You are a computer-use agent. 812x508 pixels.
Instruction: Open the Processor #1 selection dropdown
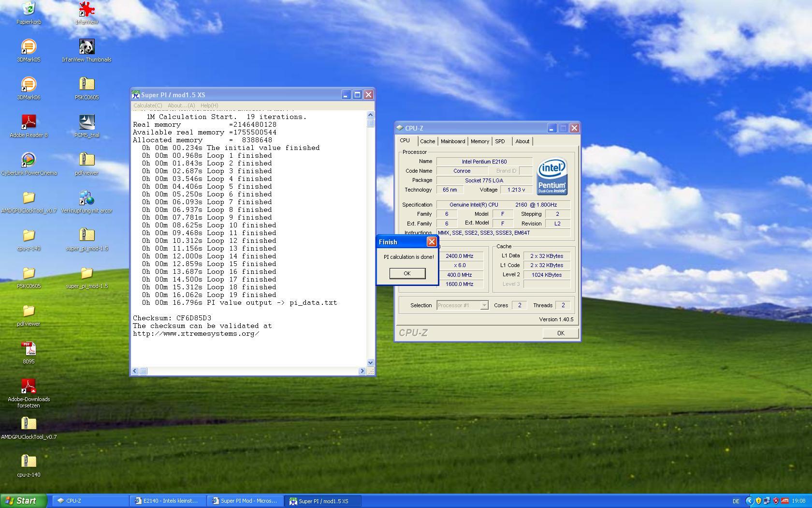(x=462, y=305)
